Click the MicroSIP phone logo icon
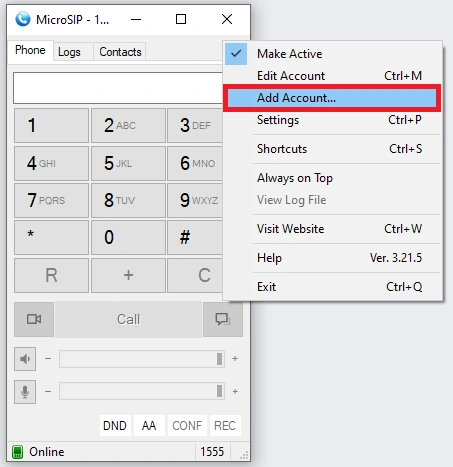This screenshot has width=453, height=467. coord(23,19)
